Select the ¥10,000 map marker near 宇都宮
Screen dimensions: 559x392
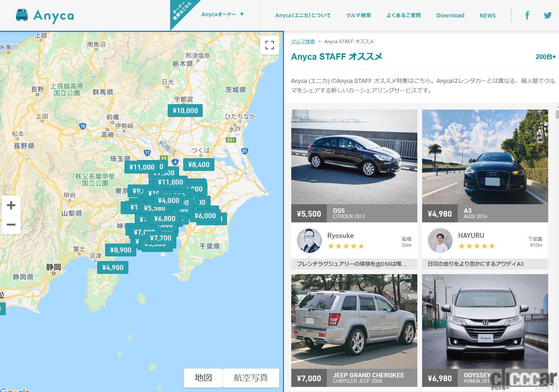pos(185,111)
